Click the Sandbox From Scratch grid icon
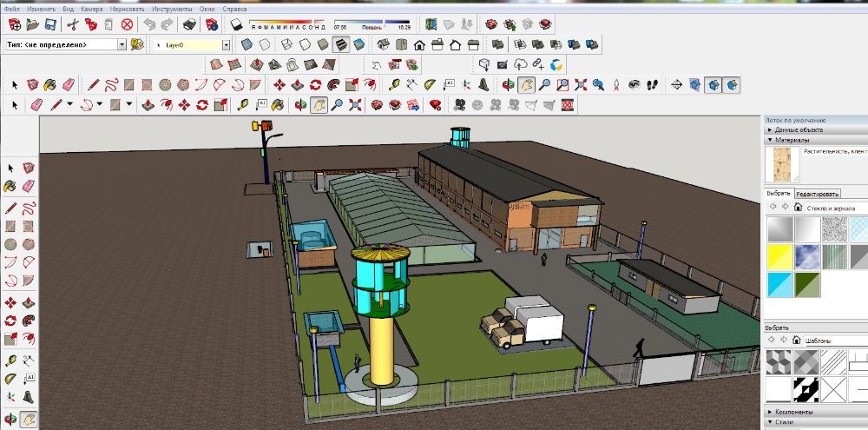Screen dimensions: 868x430 pyautogui.click(x=234, y=65)
